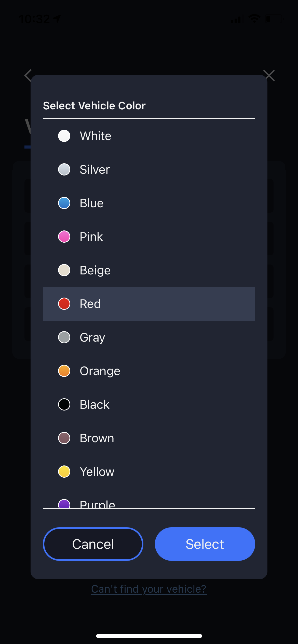Pick Silver from the color list
This screenshot has width=298, height=644.
point(95,170)
